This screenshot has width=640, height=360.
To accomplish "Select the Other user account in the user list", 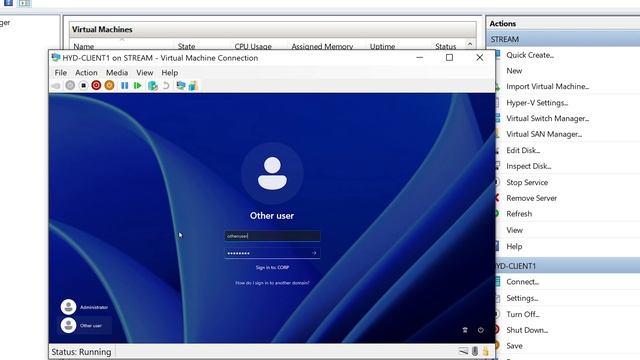I will click(84, 325).
